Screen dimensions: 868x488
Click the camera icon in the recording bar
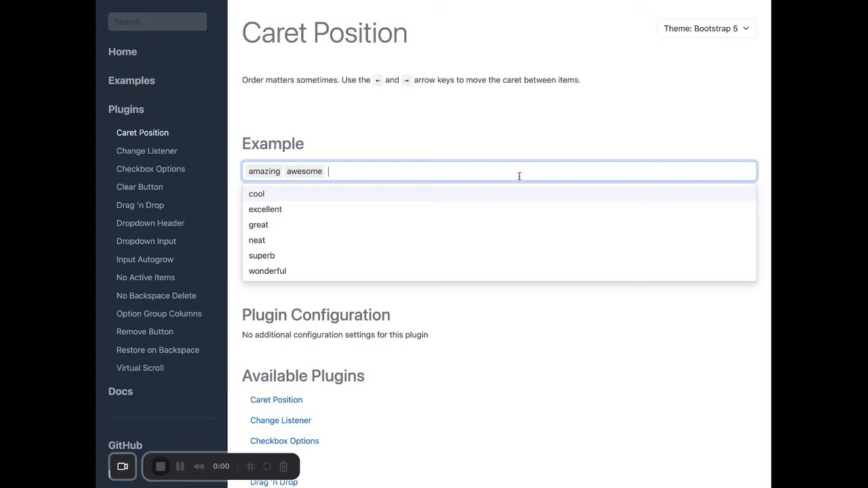pos(123,466)
